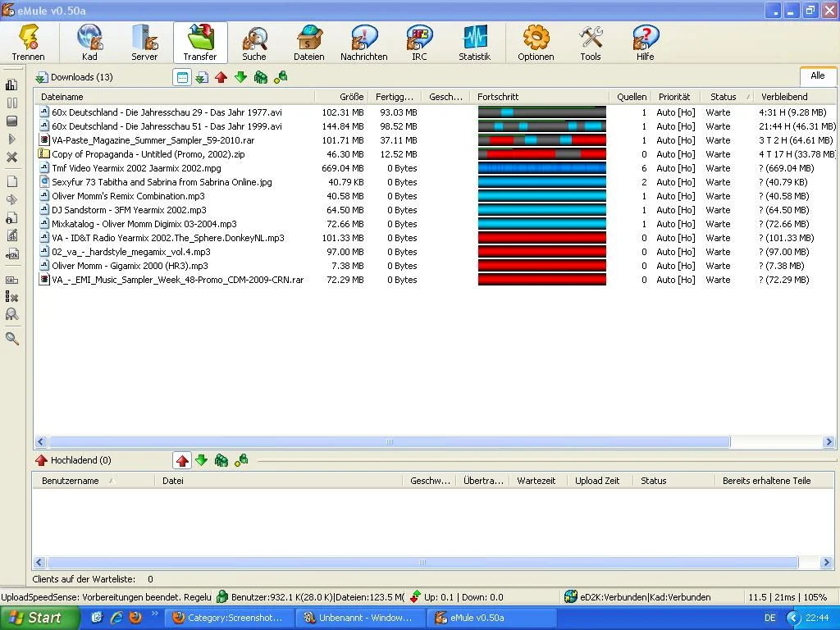Screen dimensions: 840x630
Task: Open the IRC chat window
Action: 418,42
